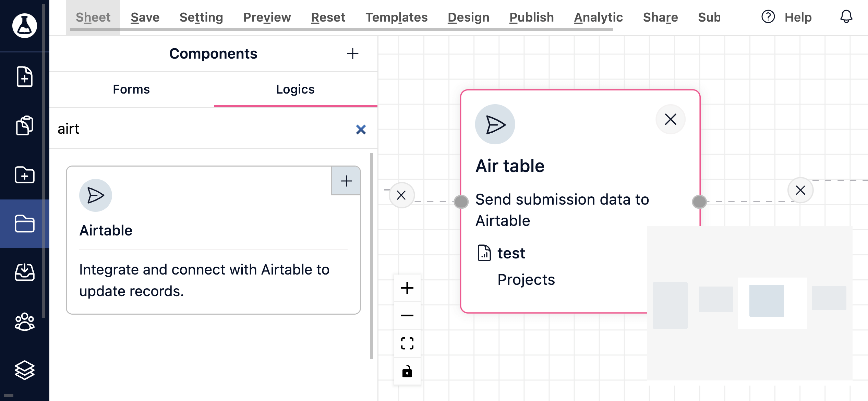The width and height of the screenshot is (868, 401).
Task: Open the Analytic menu
Action: 599,17
